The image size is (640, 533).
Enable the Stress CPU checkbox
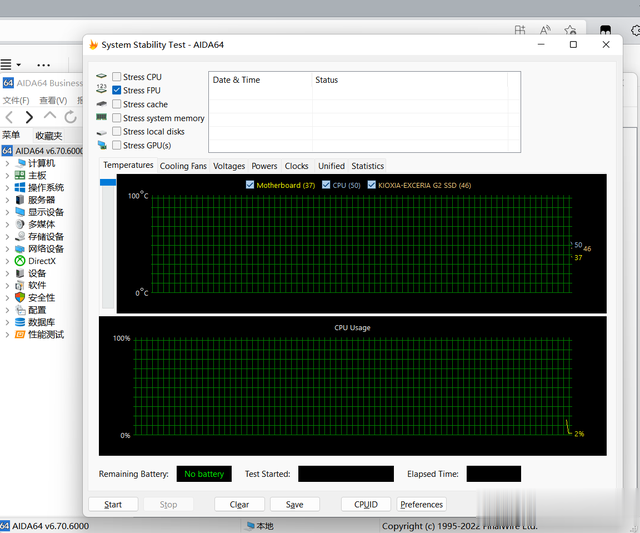pyautogui.click(x=117, y=77)
